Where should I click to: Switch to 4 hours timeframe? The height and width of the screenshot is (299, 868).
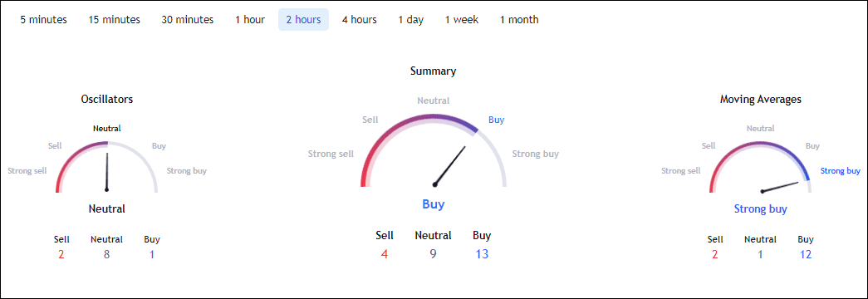tap(360, 20)
